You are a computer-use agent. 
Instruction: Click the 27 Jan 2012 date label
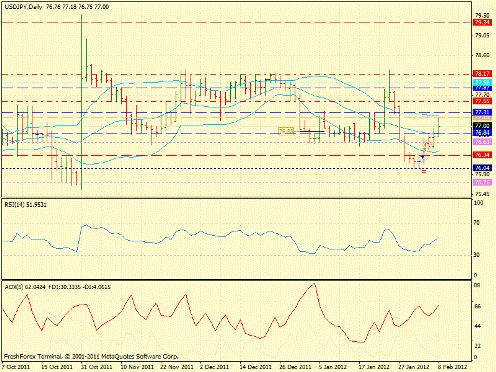(x=414, y=367)
